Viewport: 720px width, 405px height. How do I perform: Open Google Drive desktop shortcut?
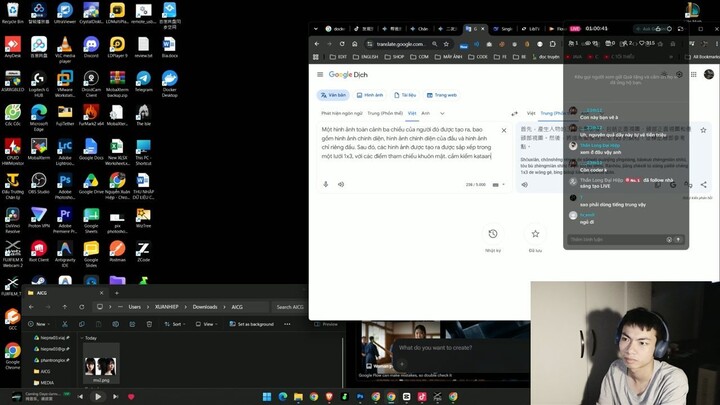click(x=91, y=183)
